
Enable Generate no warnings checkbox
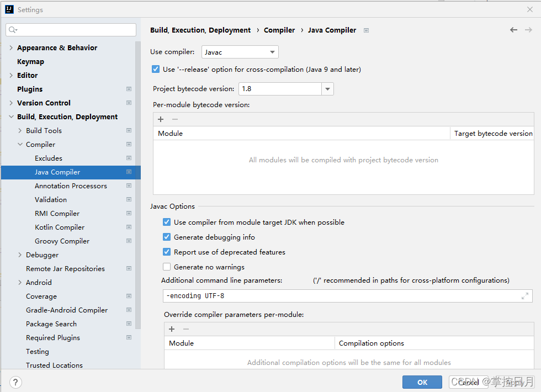coord(167,266)
